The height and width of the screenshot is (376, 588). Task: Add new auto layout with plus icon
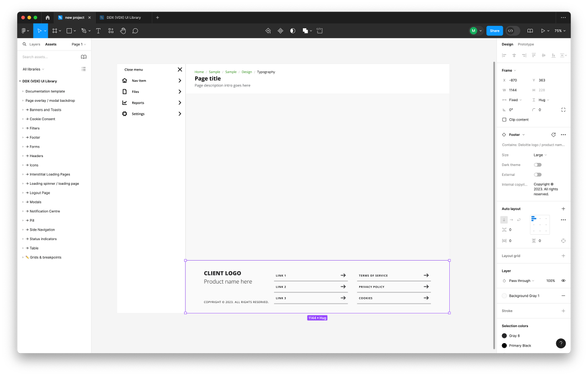pyautogui.click(x=563, y=209)
